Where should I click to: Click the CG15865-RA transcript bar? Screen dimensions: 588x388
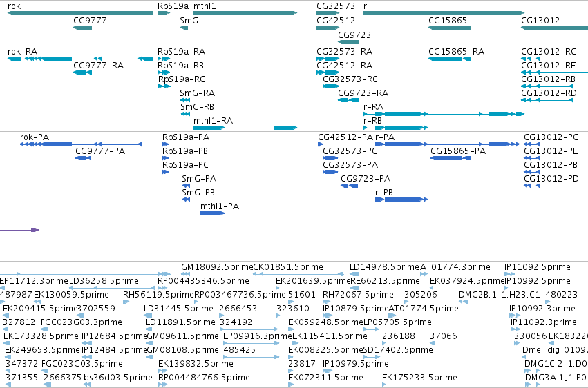450,59
